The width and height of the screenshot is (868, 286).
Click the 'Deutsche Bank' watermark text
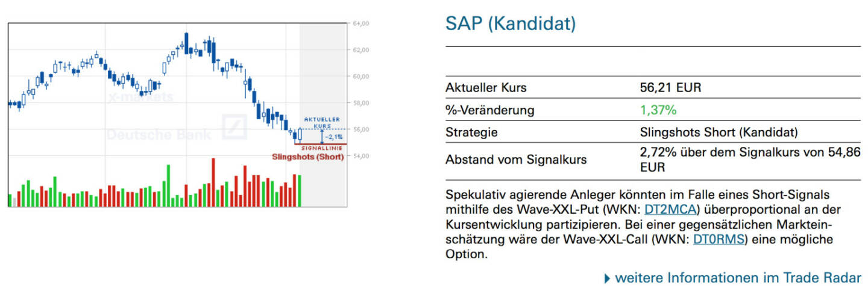point(158,134)
